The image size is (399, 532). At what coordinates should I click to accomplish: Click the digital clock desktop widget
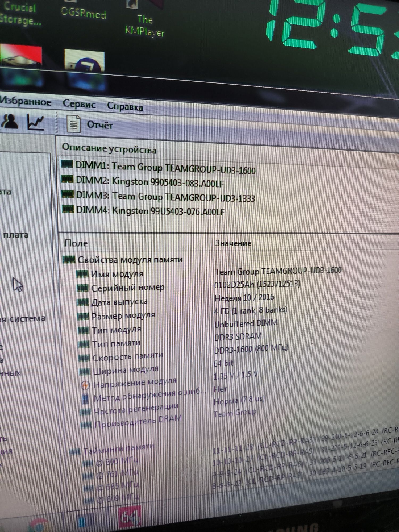click(332, 28)
